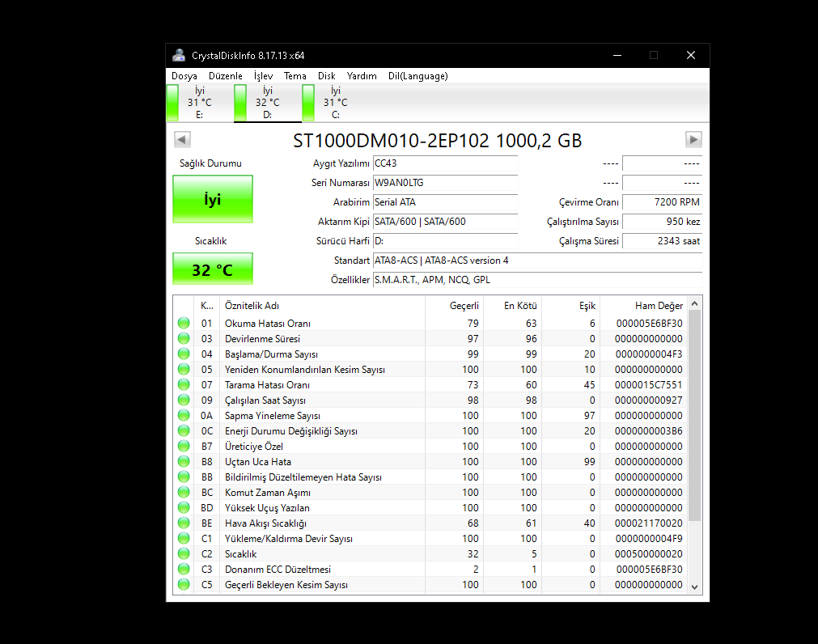
Task: Click the Öznitelik Adı column header
Action: (x=322, y=306)
